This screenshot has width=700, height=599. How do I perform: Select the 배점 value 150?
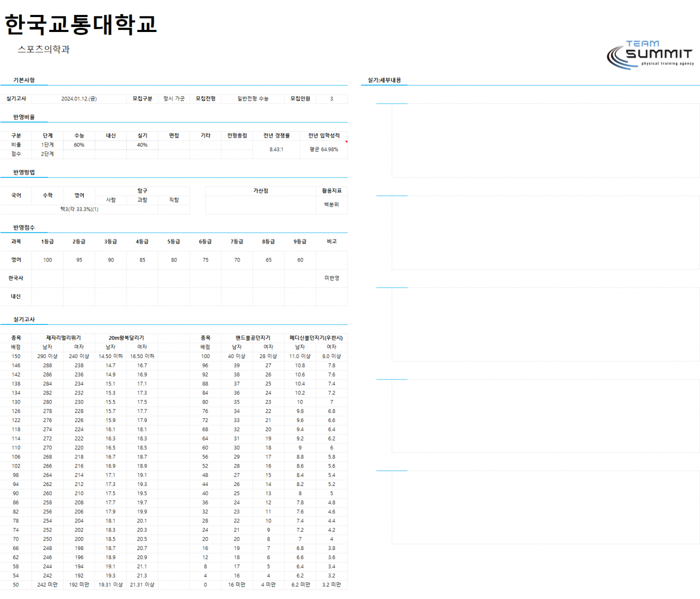point(16,356)
